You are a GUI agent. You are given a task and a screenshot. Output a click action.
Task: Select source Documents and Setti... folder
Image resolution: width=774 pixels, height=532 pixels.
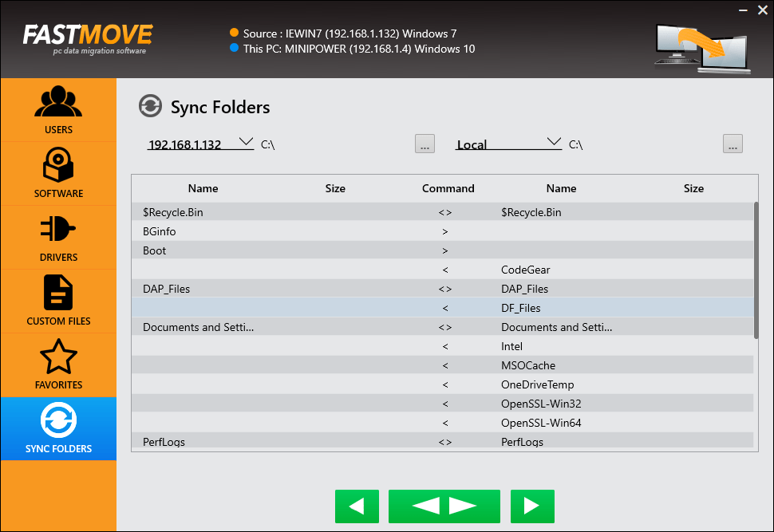pos(199,327)
